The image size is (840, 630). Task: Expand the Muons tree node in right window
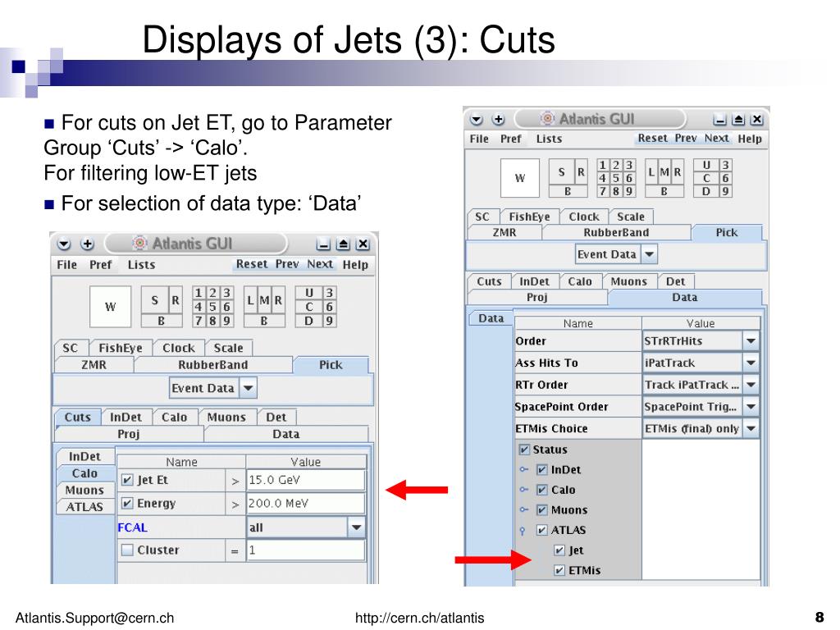click(523, 510)
